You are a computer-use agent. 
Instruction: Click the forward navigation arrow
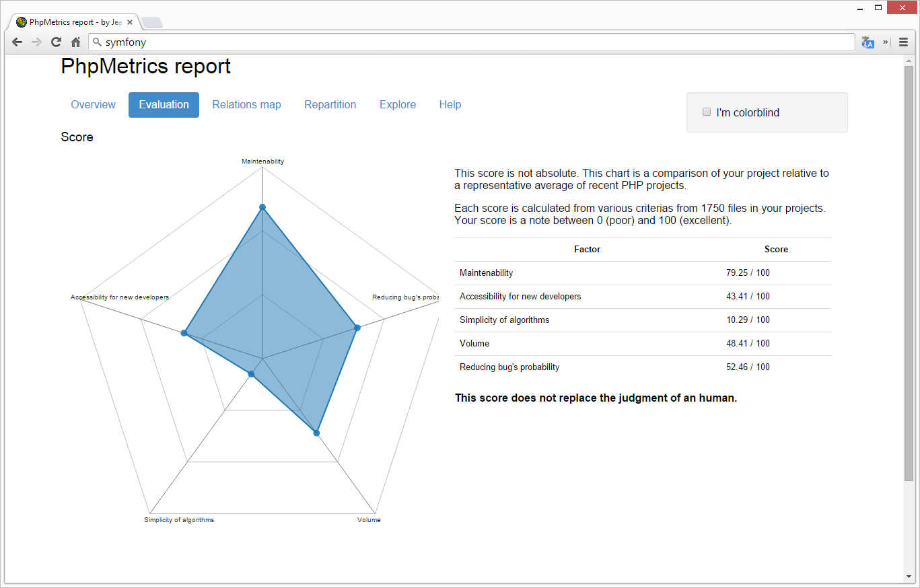(x=36, y=42)
